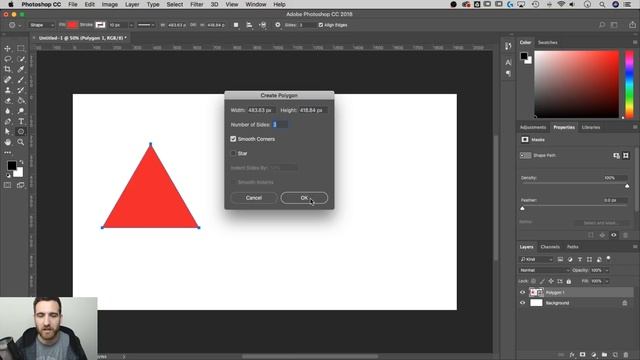This screenshot has height=360, width=640.
Task: Open the Shape tool mode dropdown
Action: (42, 25)
